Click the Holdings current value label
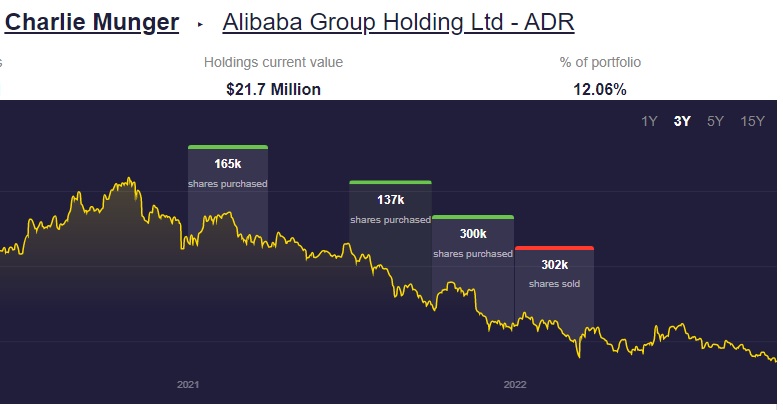This screenshot has height=410, width=783. [x=273, y=62]
